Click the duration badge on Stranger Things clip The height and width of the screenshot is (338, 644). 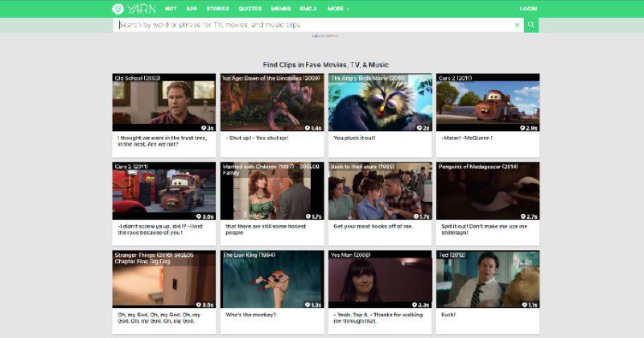click(x=205, y=305)
